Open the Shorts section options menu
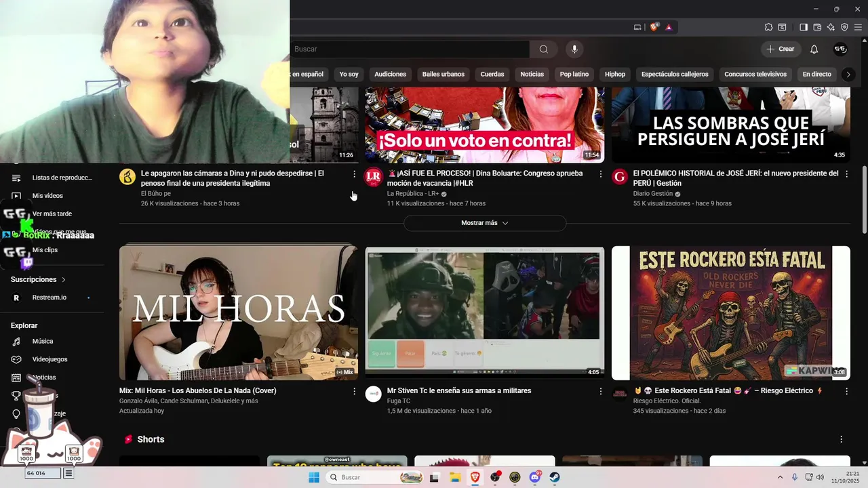This screenshot has height=488, width=868. [842, 440]
